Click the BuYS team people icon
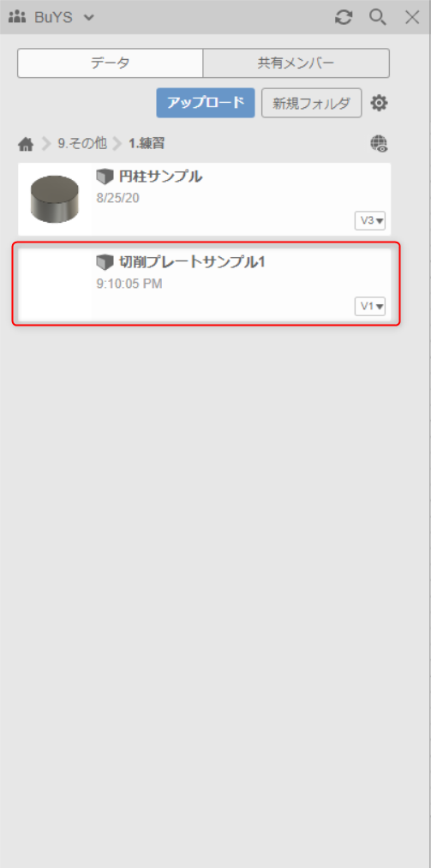The width and height of the screenshot is (431, 868). (18, 17)
